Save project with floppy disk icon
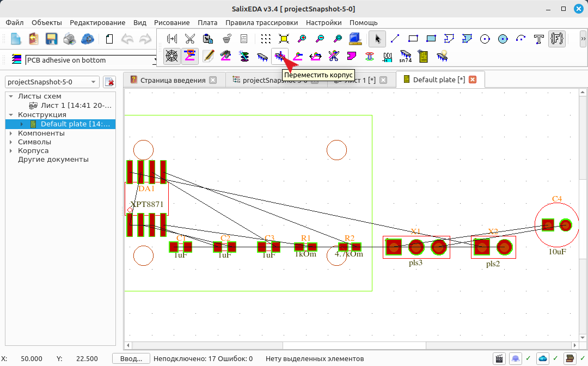 point(51,39)
